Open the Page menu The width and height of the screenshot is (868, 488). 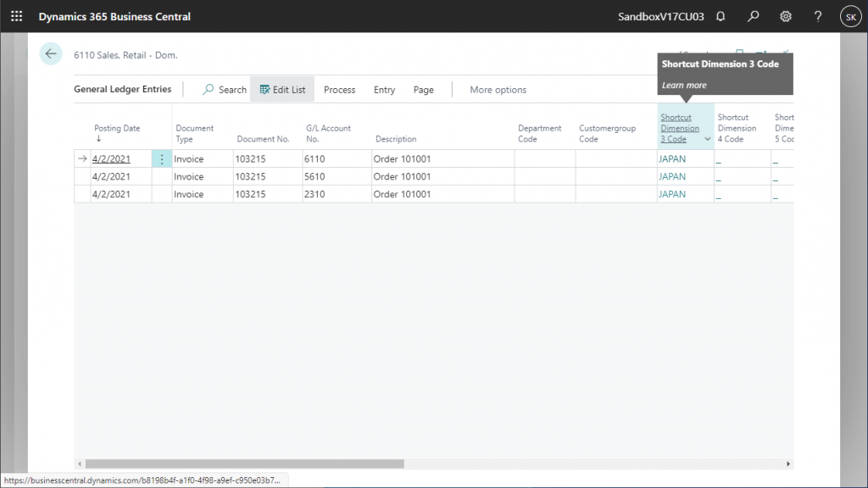point(424,90)
